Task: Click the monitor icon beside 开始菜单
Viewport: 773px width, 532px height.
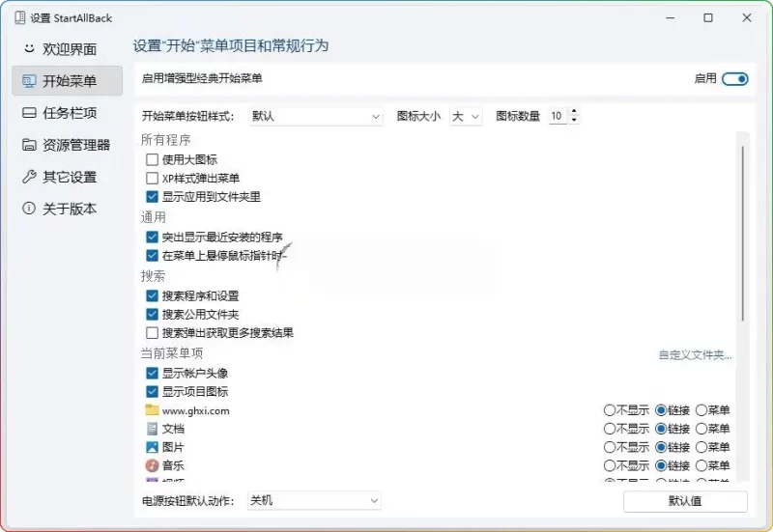Action: (29, 81)
